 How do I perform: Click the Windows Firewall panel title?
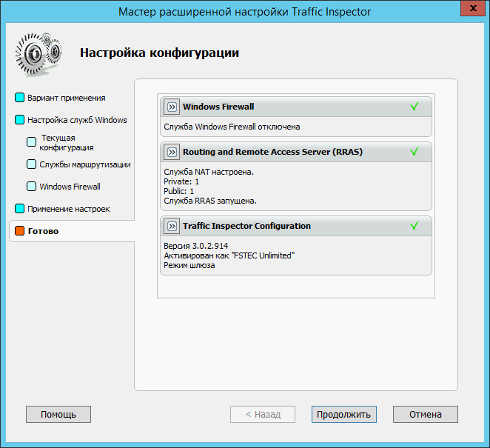pyautogui.click(x=218, y=107)
